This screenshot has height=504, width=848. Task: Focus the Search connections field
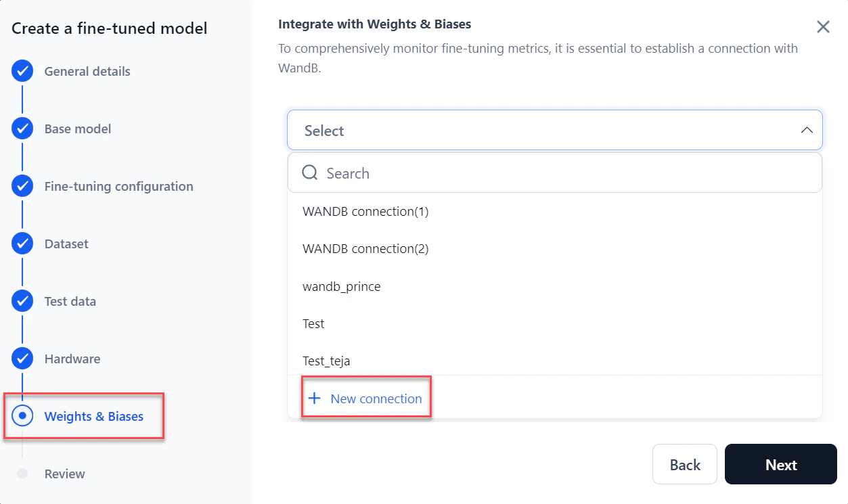[568, 173]
